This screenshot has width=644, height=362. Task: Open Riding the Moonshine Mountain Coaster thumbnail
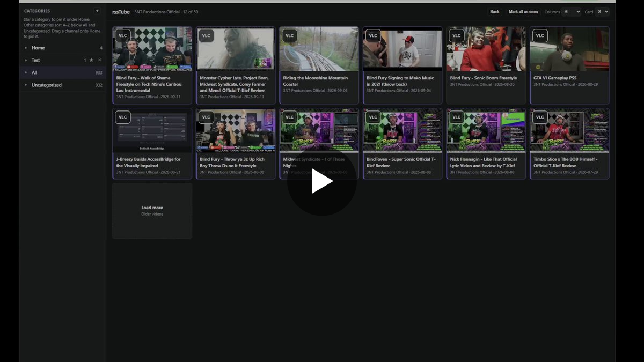tap(319, 49)
